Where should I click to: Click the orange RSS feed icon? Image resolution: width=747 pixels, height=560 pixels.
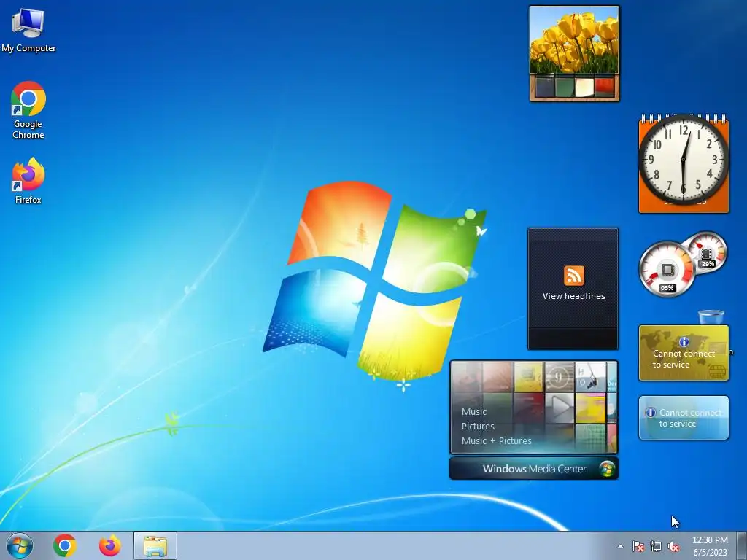573,276
